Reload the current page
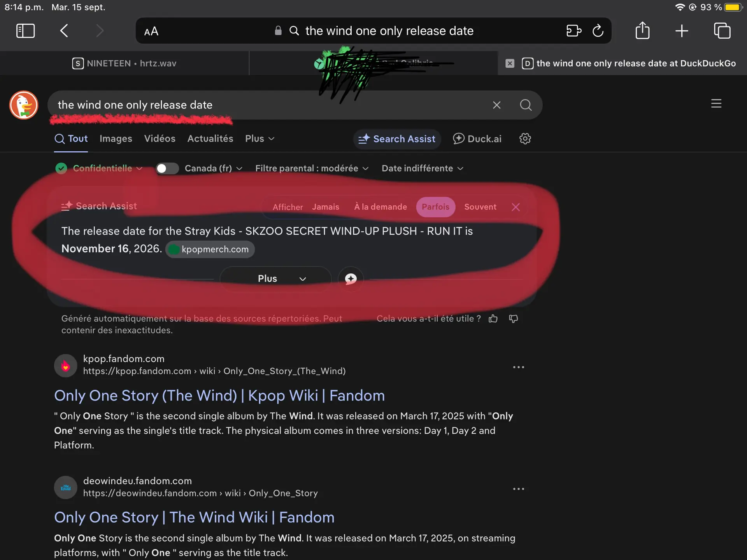This screenshot has width=747, height=560. pos(598,31)
